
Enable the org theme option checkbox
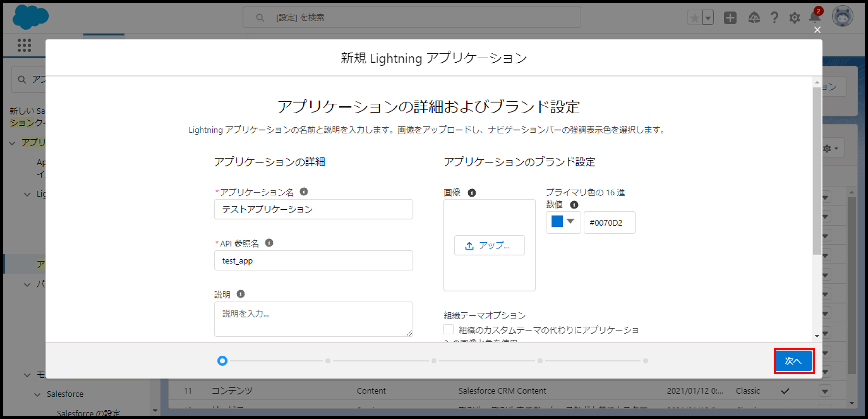(x=448, y=329)
